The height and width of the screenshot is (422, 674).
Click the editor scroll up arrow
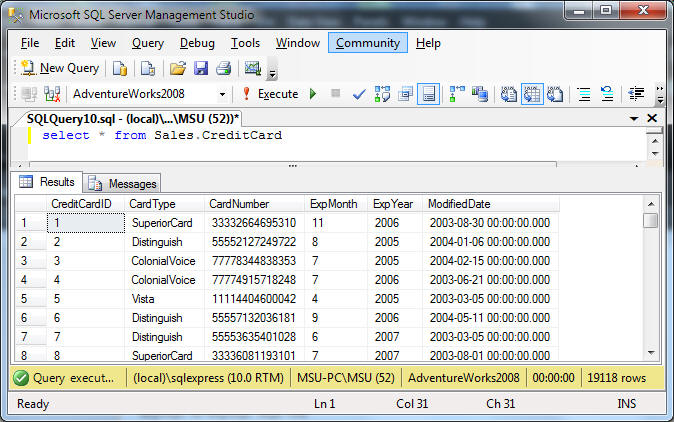click(x=655, y=141)
